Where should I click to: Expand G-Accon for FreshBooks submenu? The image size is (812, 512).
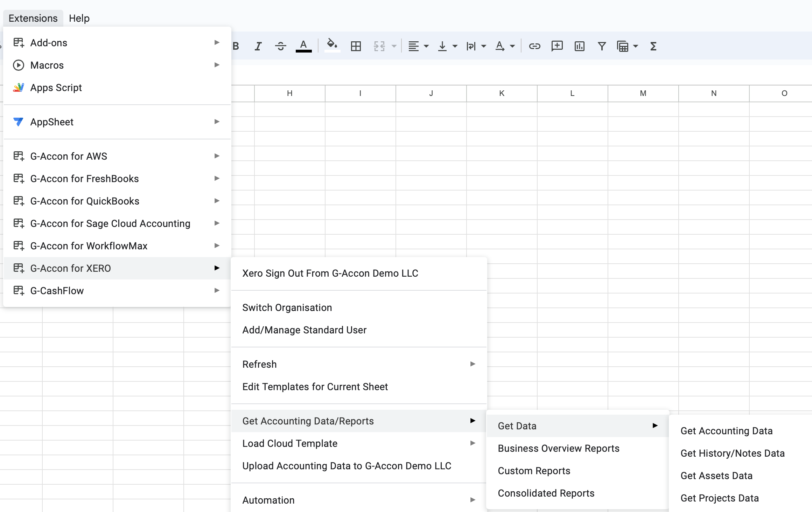[x=117, y=179]
